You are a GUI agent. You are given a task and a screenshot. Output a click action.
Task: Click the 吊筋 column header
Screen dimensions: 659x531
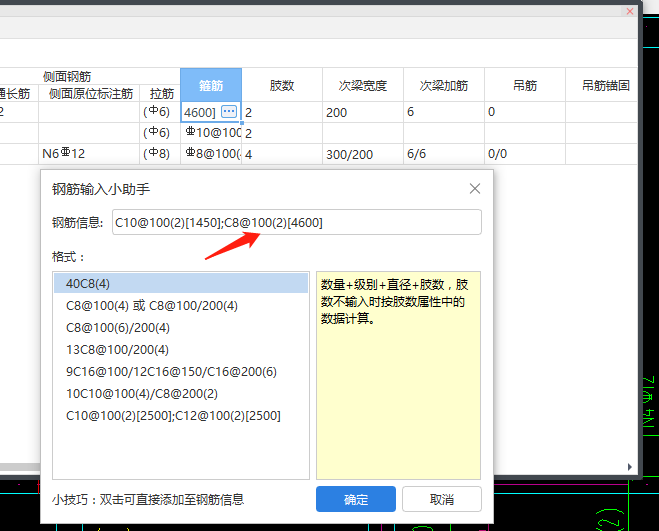[x=525, y=85]
